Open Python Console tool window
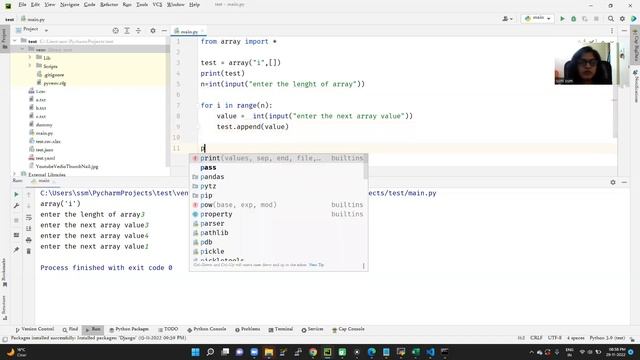Screen dimensions: 640x360 [207, 329]
